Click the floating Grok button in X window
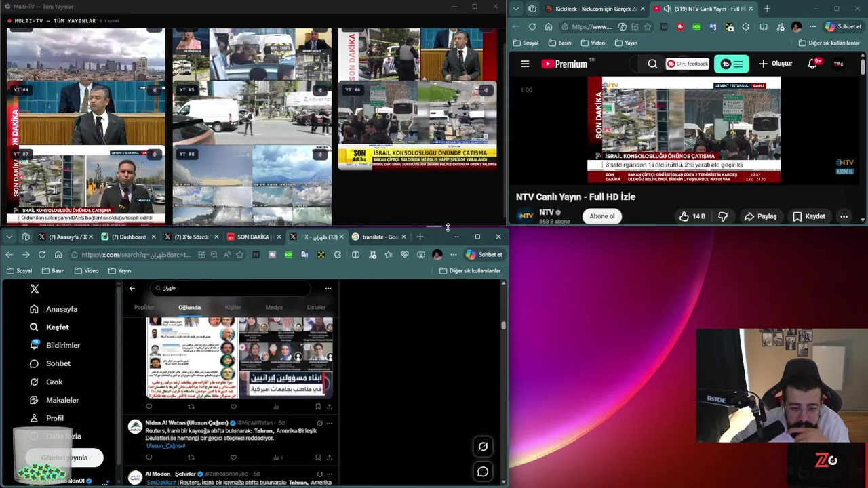868x488 pixels. click(483, 447)
